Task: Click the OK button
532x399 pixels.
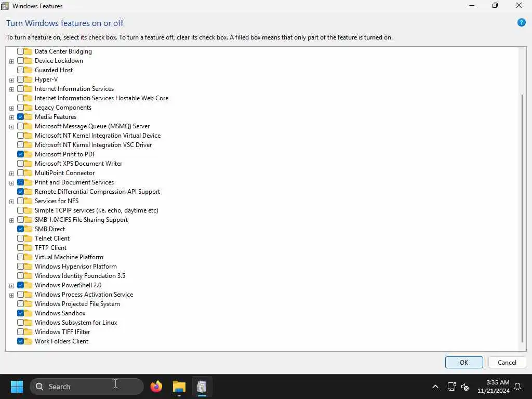Action: click(464, 362)
